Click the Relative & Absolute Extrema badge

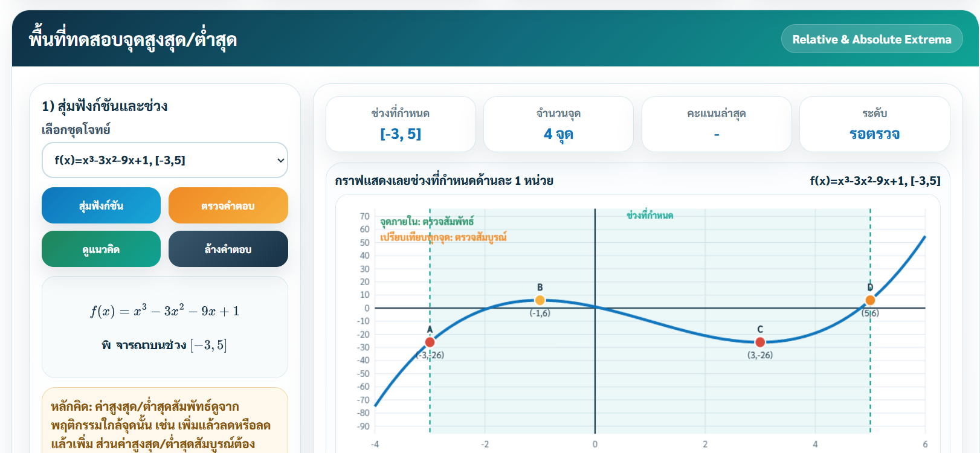tap(872, 39)
